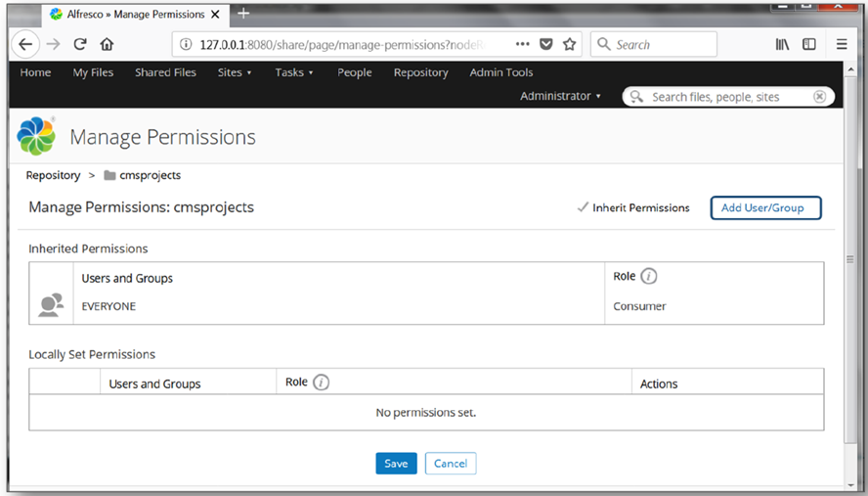The height and width of the screenshot is (496, 868).
Task: Open the Administrator user dropdown
Action: [x=560, y=96]
